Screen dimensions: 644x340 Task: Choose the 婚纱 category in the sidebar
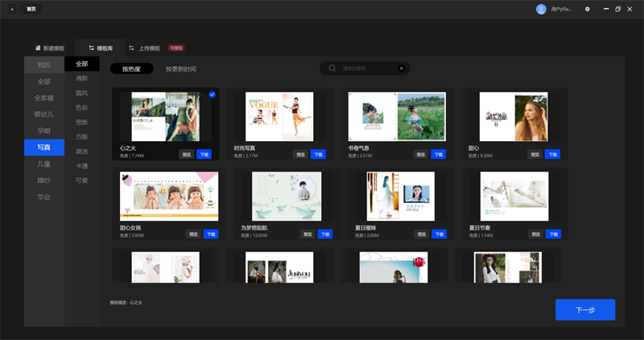(x=44, y=180)
